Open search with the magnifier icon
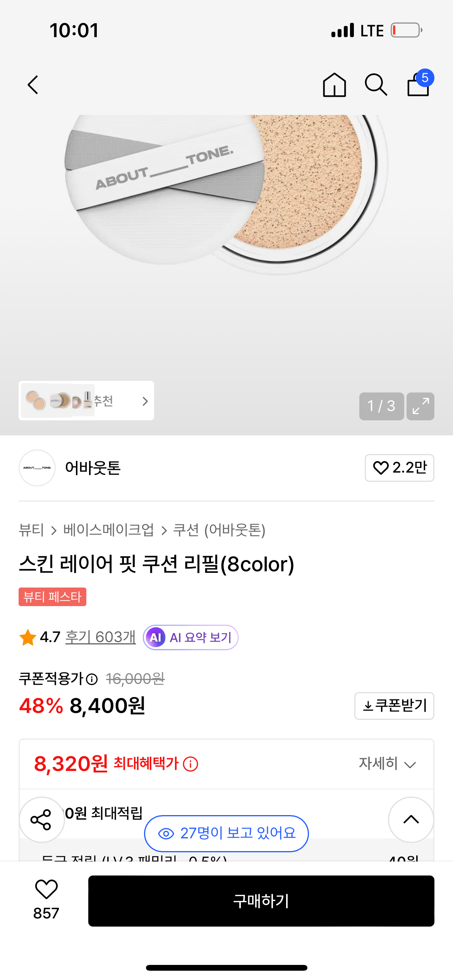Image resolution: width=453 pixels, height=980 pixels. (376, 85)
